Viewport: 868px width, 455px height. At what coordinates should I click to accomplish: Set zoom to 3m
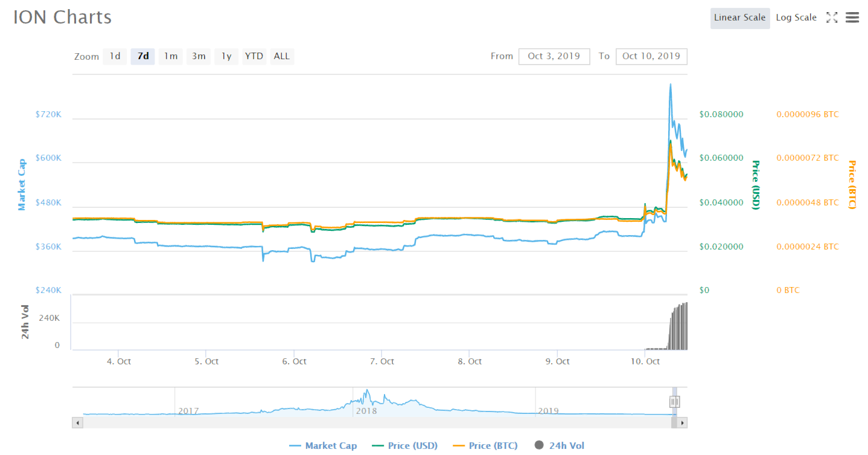point(199,56)
